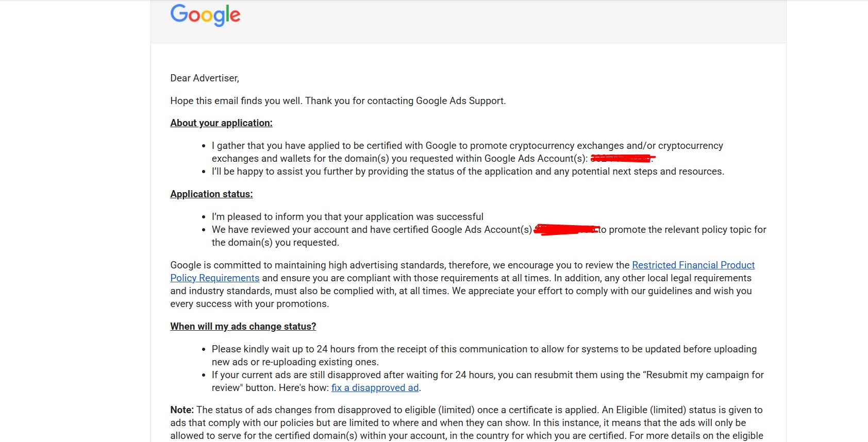Click the 'Hope this email finds you well' sentence
This screenshot has height=442, width=868.
[x=237, y=100]
